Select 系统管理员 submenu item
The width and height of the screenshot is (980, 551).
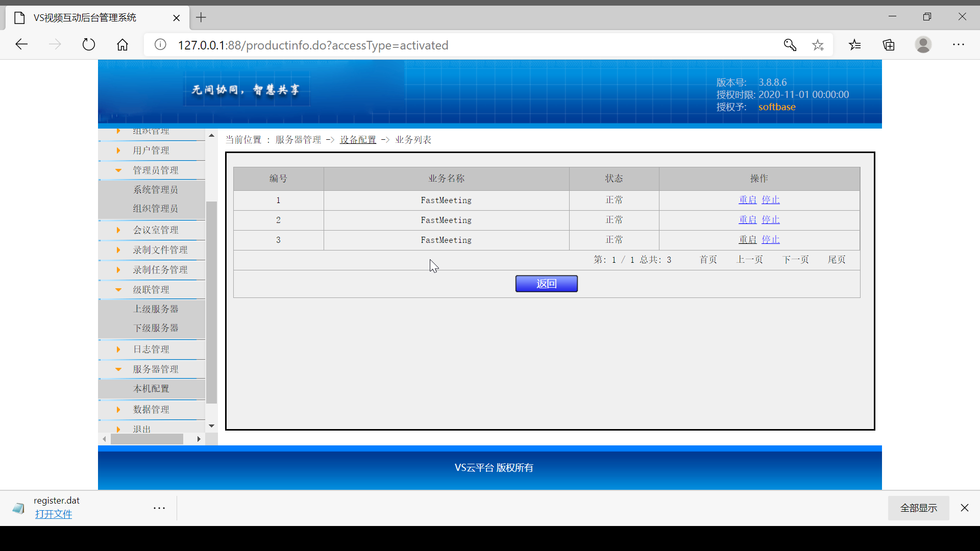tap(156, 190)
